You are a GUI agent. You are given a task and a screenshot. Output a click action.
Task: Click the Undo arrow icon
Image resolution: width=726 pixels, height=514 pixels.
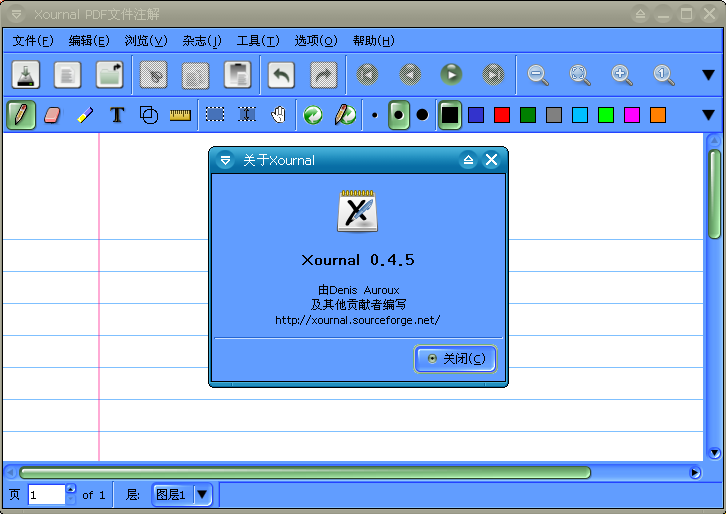[x=282, y=75]
